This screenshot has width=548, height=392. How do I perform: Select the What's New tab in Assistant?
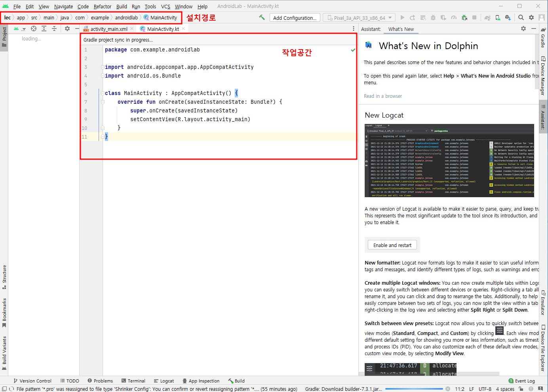tap(401, 29)
